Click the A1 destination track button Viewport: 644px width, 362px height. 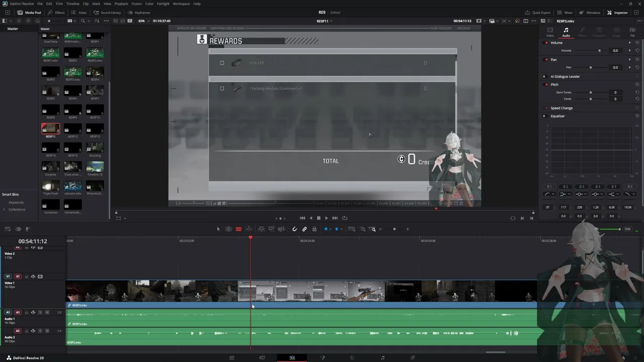click(x=18, y=312)
